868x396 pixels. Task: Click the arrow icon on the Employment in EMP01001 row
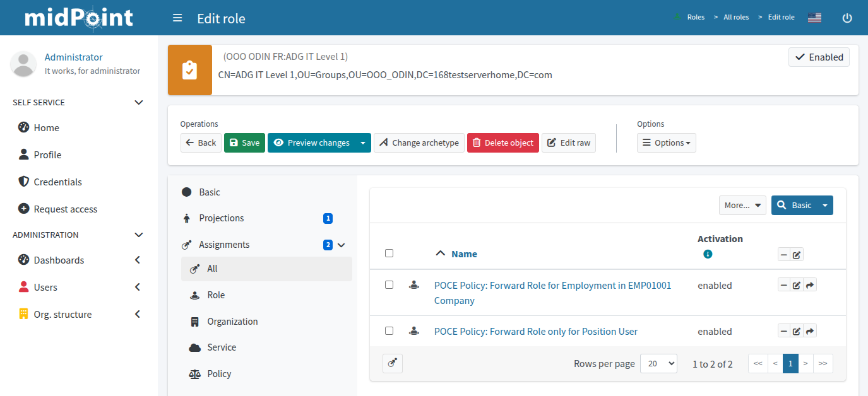tap(810, 286)
